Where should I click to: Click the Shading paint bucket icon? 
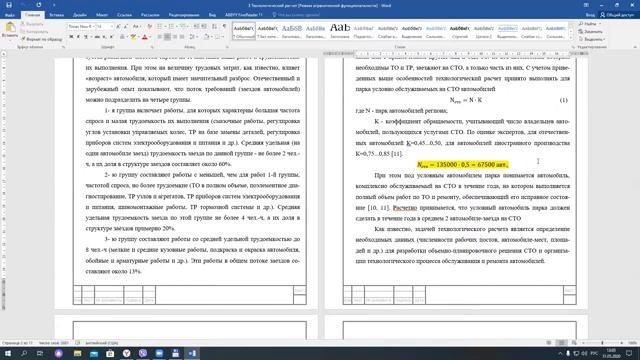pyautogui.click(x=206, y=37)
